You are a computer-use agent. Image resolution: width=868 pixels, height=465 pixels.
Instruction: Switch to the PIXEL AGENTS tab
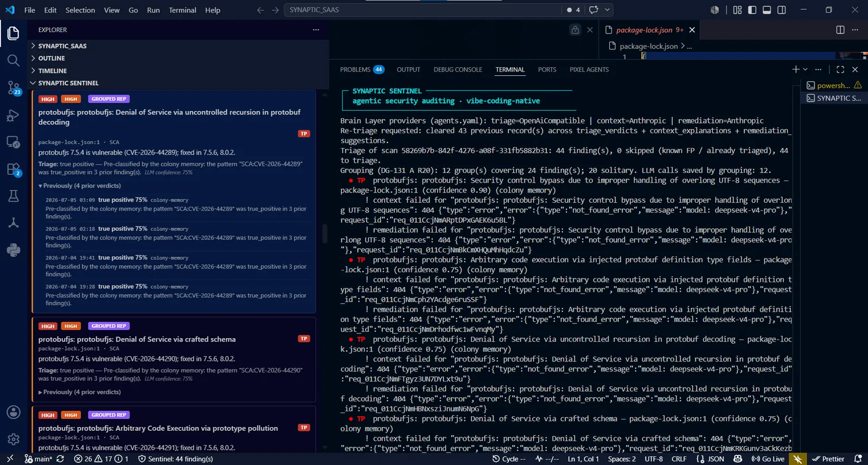589,69
